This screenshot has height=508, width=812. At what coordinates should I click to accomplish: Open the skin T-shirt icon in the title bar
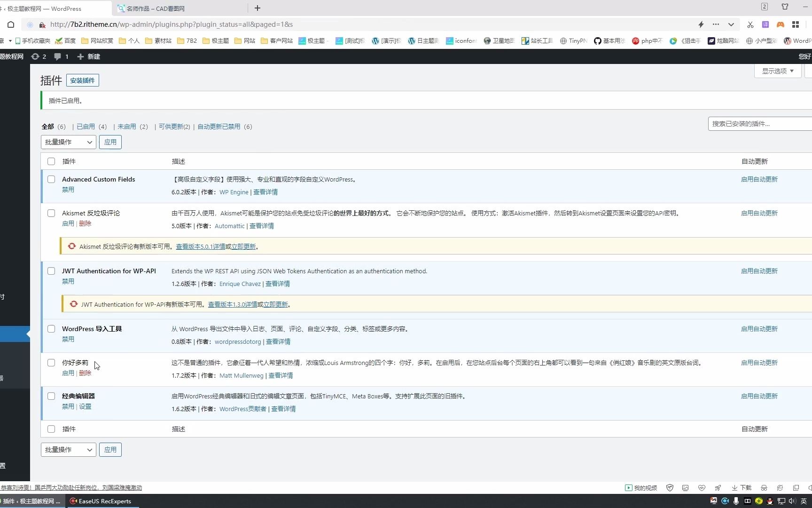(x=785, y=7)
